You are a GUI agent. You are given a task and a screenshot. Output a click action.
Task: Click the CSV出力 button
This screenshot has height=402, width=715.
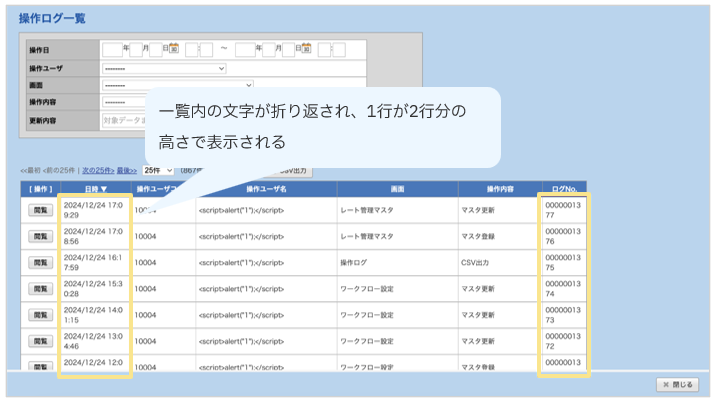(290, 171)
